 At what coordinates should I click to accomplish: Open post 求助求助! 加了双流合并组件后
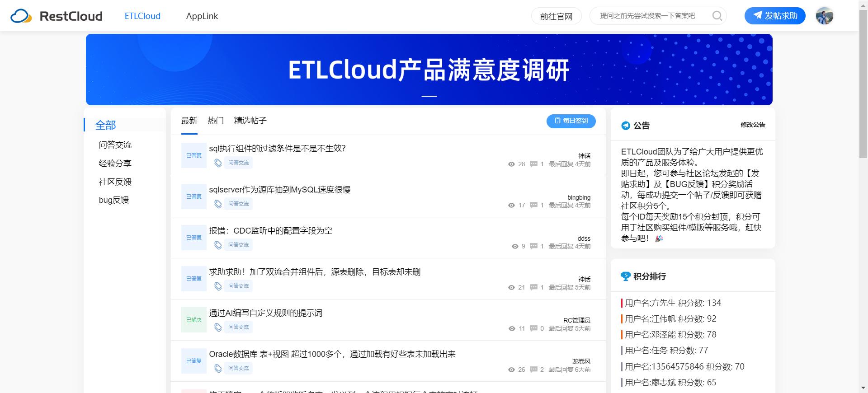315,272
